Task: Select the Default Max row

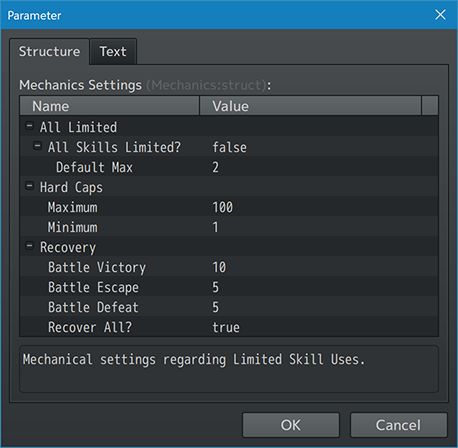Action: [x=229, y=166]
